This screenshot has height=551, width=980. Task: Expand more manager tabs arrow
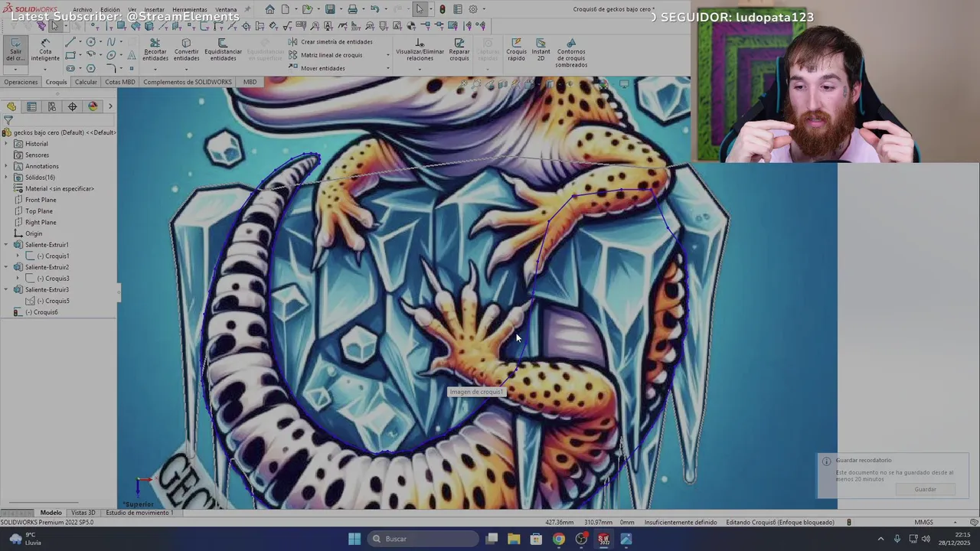tap(110, 106)
